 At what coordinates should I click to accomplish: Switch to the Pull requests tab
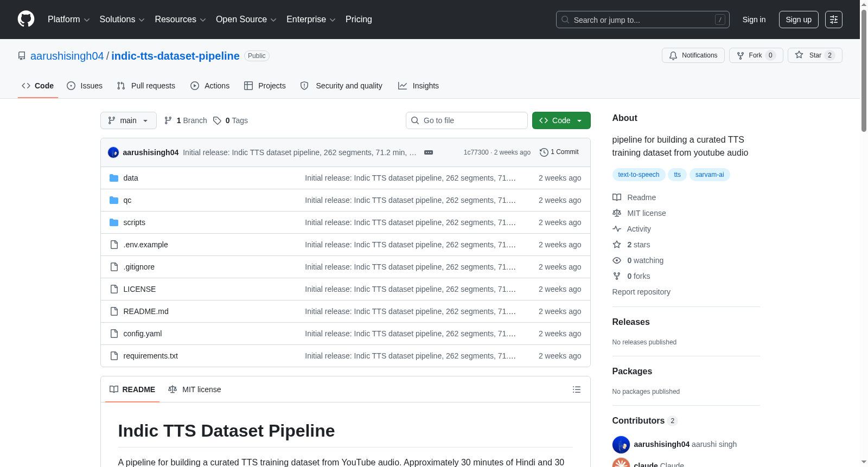pos(146,86)
